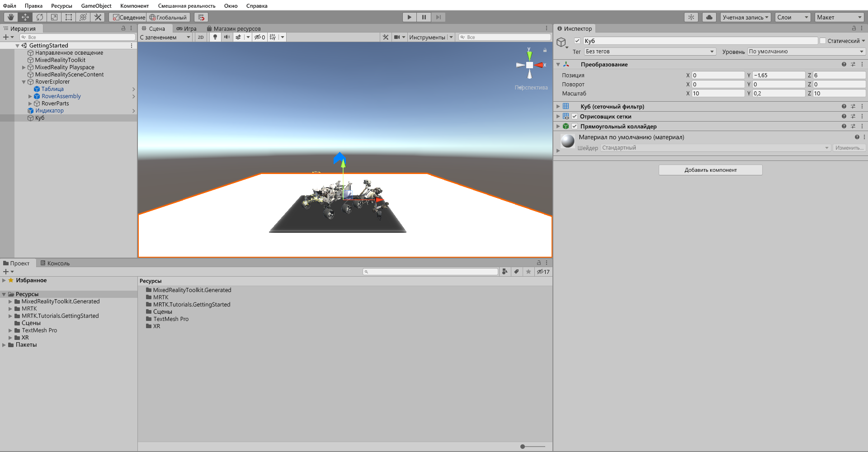Image resolution: width=868 pixels, height=452 pixels.
Task: Toggle Куб object active checkbox
Action: point(577,41)
